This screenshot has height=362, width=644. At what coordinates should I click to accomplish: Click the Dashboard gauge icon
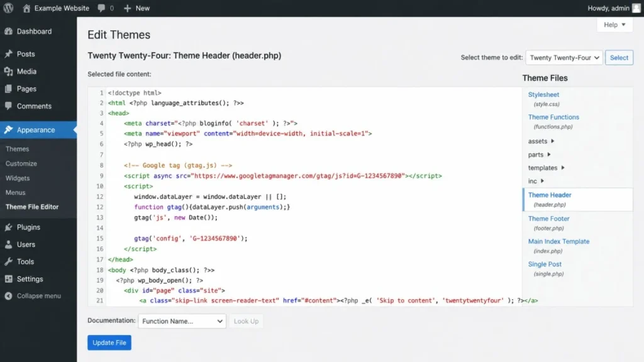pyautogui.click(x=8, y=31)
